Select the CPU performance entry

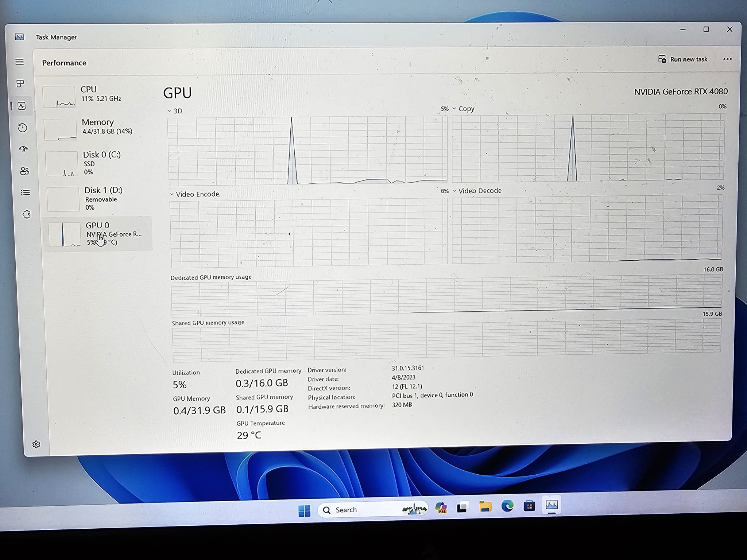tap(96, 96)
